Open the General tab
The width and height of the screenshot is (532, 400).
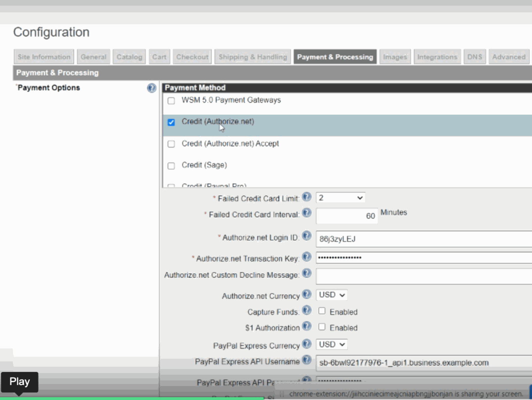point(93,57)
